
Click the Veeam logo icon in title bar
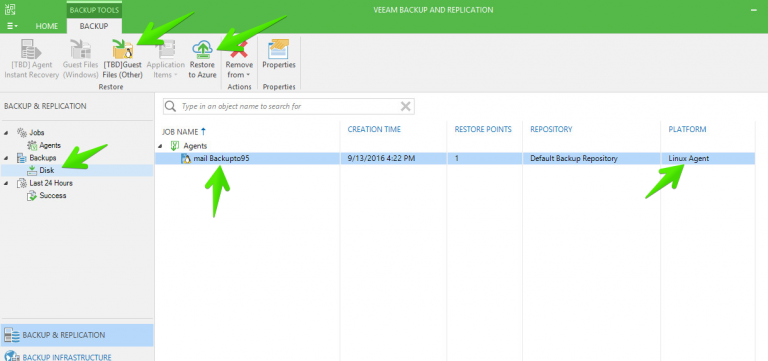[10, 9]
